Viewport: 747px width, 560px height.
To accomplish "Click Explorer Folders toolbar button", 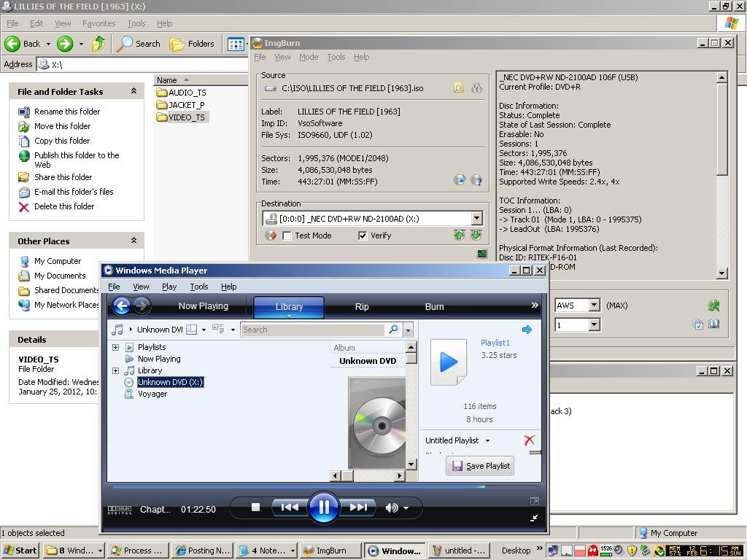I will tap(192, 44).
